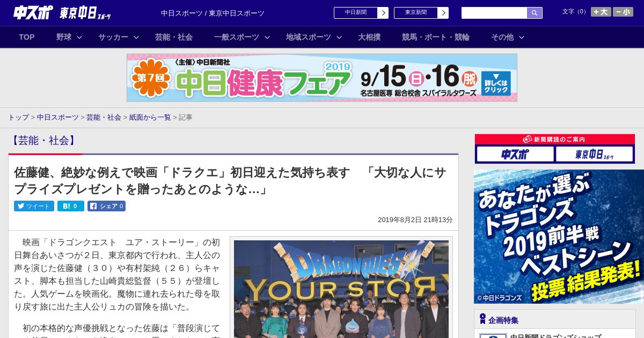Open 芸能・社会 in navigation bar
Viewport: 644px width, 338px height.
pyautogui.click(x=174, y=37)
